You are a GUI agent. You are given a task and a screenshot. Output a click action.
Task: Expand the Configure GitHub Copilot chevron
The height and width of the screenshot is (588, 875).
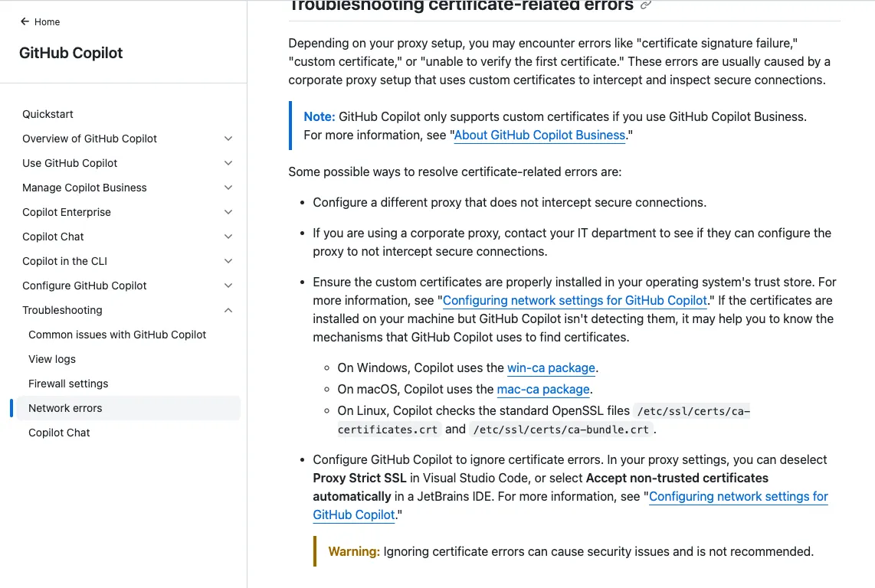[x=228, y=286]
